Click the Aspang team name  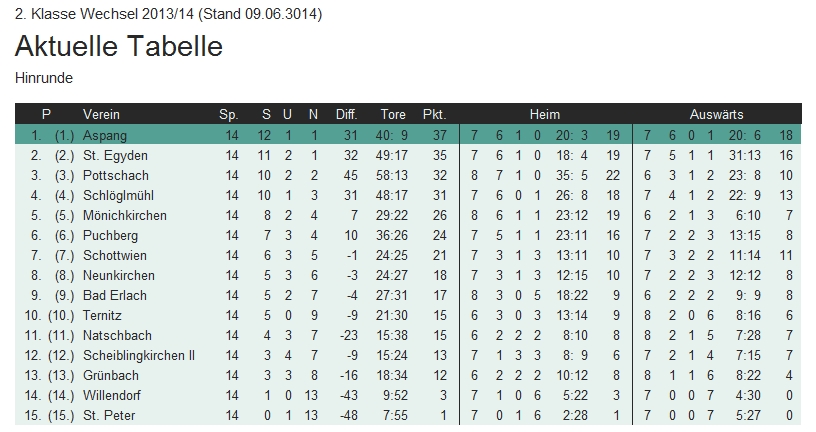pyautogui.click(x=105, y=135)
